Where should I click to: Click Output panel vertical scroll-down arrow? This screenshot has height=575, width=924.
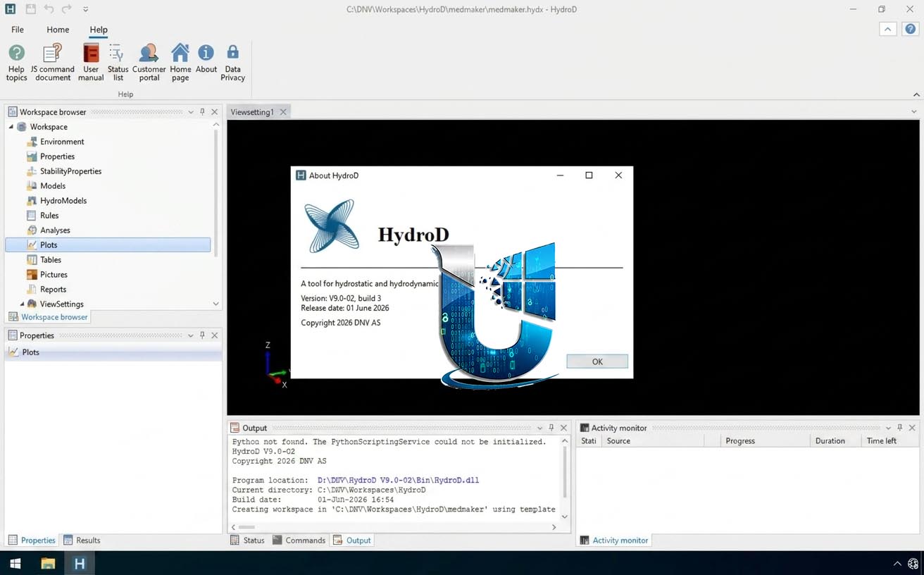(x=564, y=517)
